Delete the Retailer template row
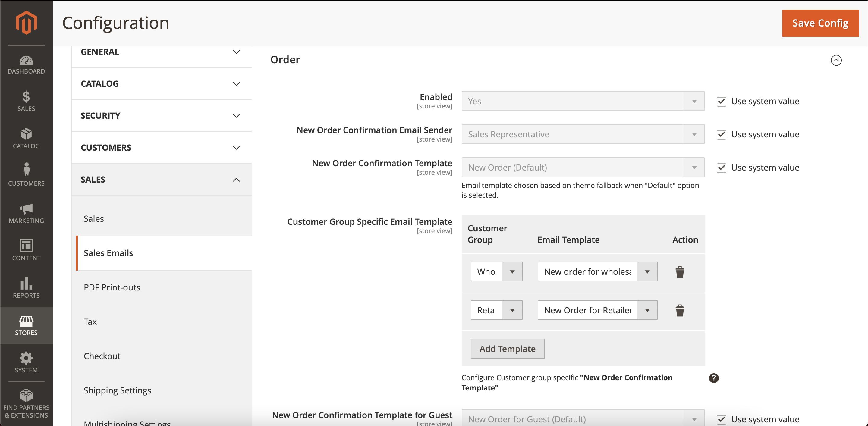Image resolution: width=868 pixels, height=426 pixels. point(680,310)
